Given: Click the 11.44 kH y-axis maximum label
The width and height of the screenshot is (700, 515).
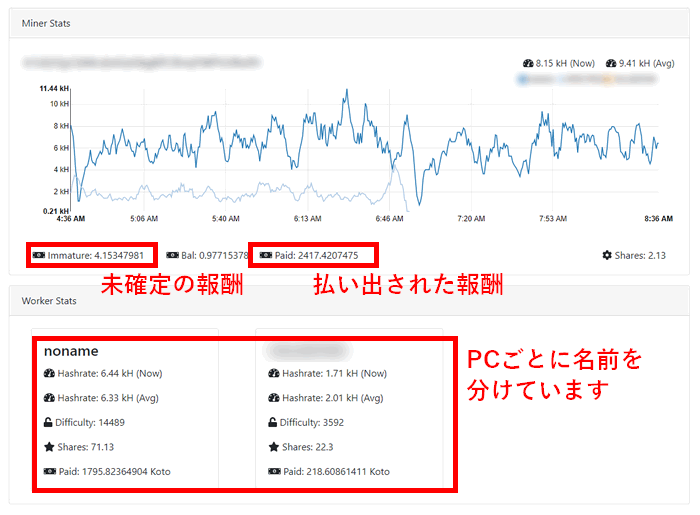Looking at the screenshot, I should point(54,88).
